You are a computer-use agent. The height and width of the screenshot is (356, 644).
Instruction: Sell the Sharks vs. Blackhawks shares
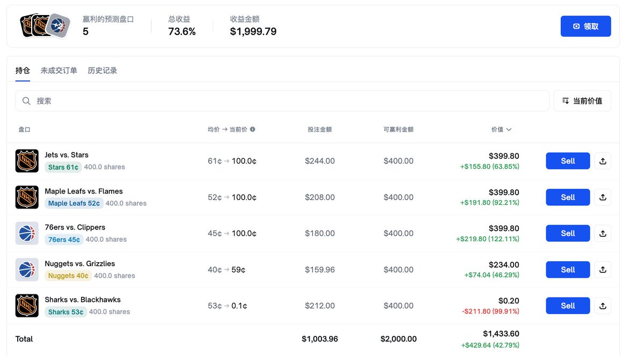pos(568,306)
